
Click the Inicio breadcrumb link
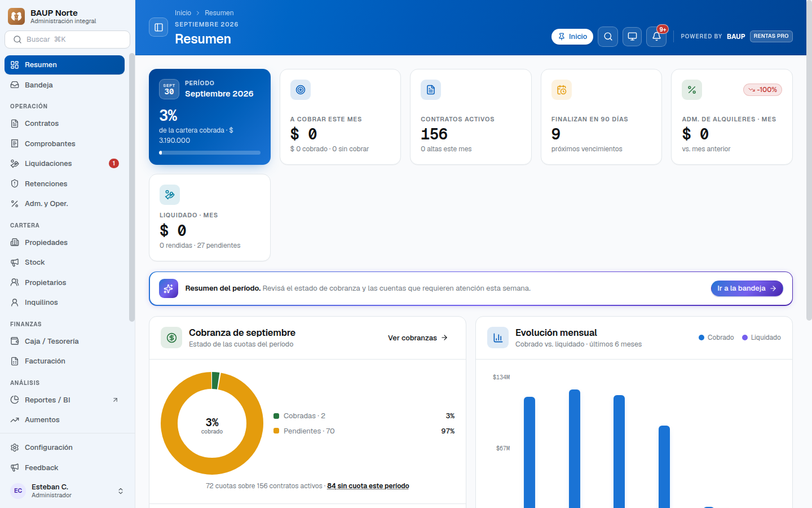(x=183, y=13)
